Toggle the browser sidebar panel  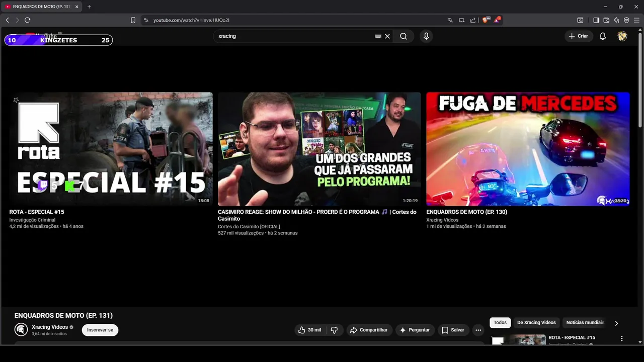click(x=596, y=20)
